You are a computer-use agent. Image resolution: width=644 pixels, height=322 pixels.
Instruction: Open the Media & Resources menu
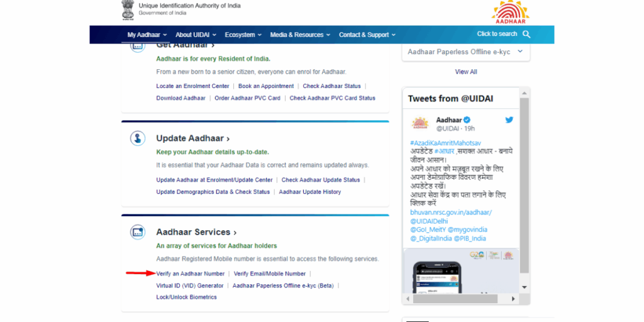pyautogui.click(x=300, y=35)
